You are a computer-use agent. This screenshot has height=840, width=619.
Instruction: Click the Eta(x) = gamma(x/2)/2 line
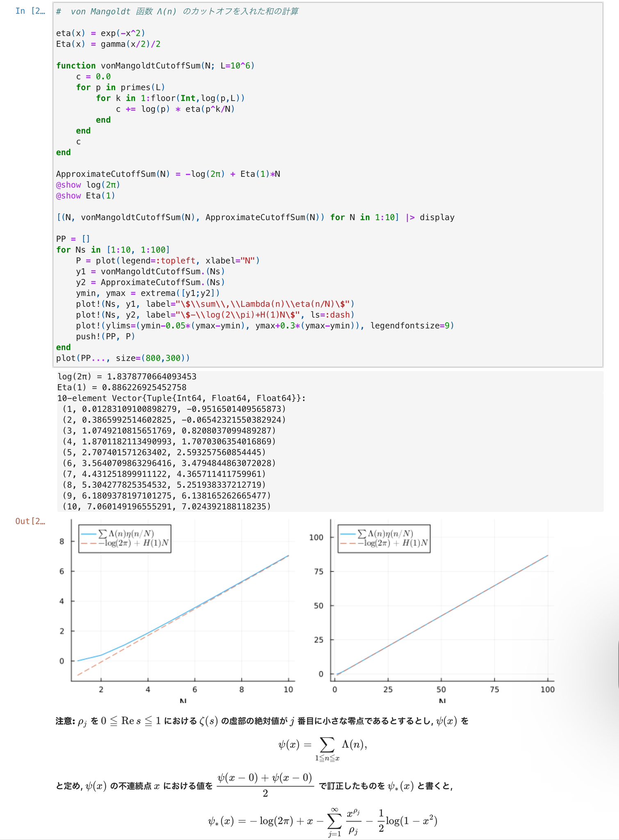(x=108, y=44)
